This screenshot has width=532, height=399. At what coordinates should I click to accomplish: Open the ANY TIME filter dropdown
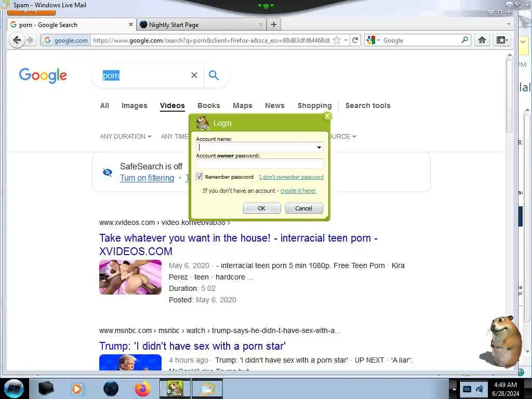pyautogui.click(x=175, y=137)
